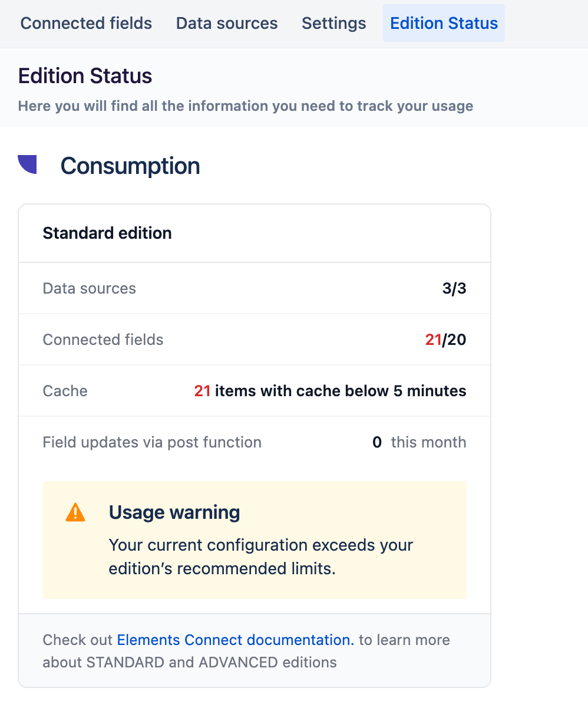Click the Edition Status page heading
588x724 pixels.
85,76
